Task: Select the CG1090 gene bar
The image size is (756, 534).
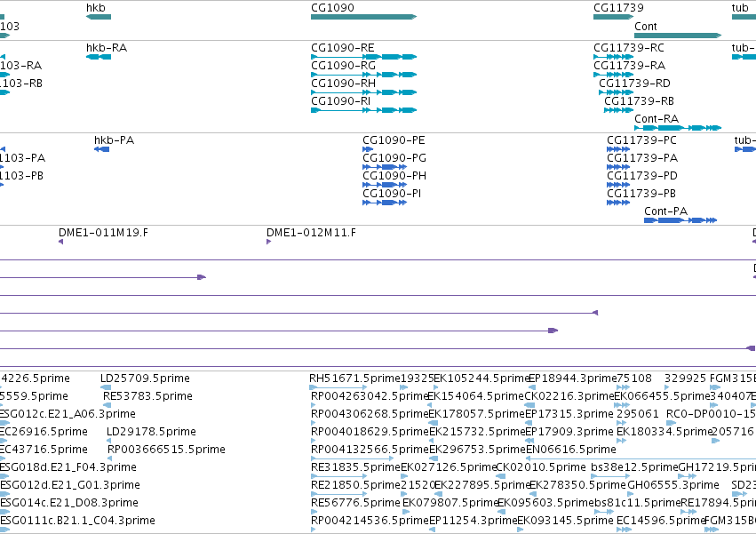Action: [363, 17]
